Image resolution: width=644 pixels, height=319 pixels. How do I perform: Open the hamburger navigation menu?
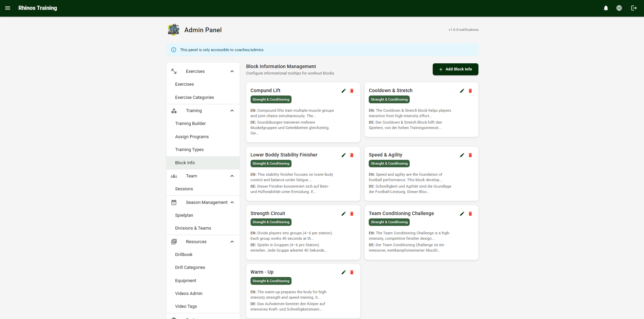click(x=8, y=8)
